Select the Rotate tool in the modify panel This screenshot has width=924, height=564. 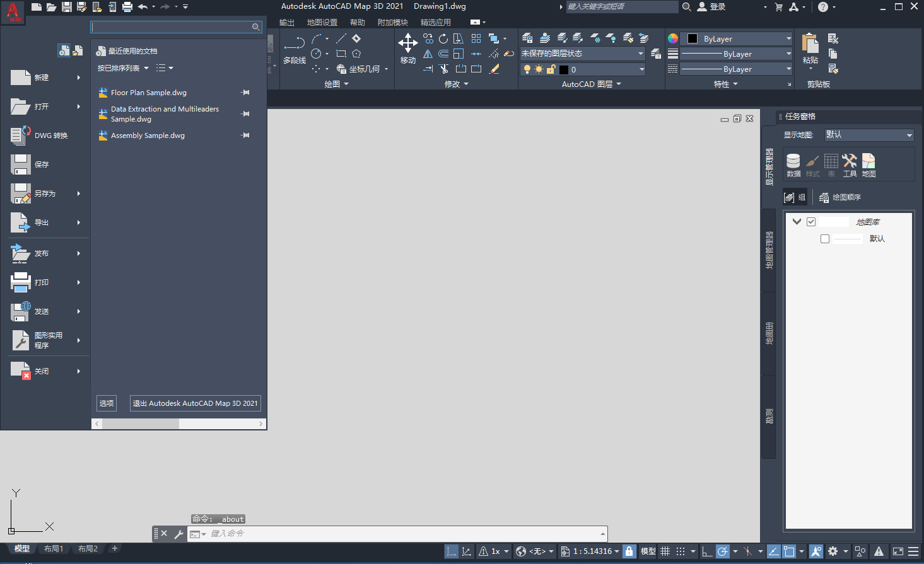[443, 39]
